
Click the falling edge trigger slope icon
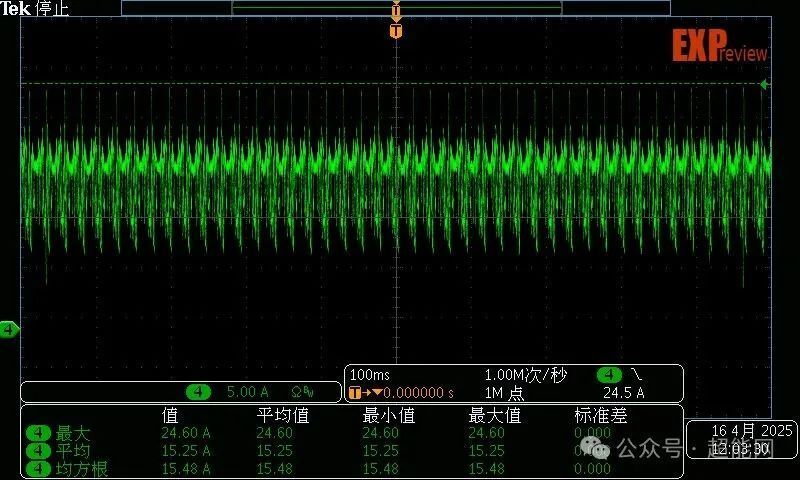click(x=635, y=375)
